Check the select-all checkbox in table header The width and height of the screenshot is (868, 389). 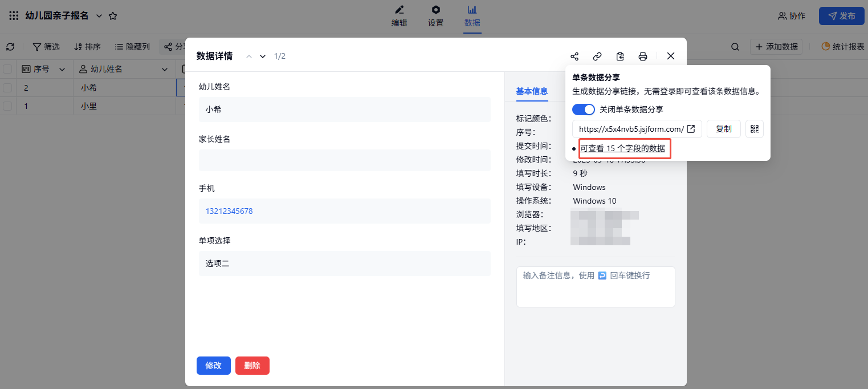7,69
